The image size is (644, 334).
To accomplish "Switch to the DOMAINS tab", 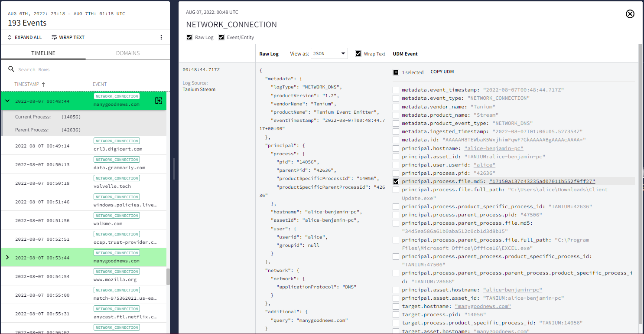I will pyautogui.click(x=127, y=52).
